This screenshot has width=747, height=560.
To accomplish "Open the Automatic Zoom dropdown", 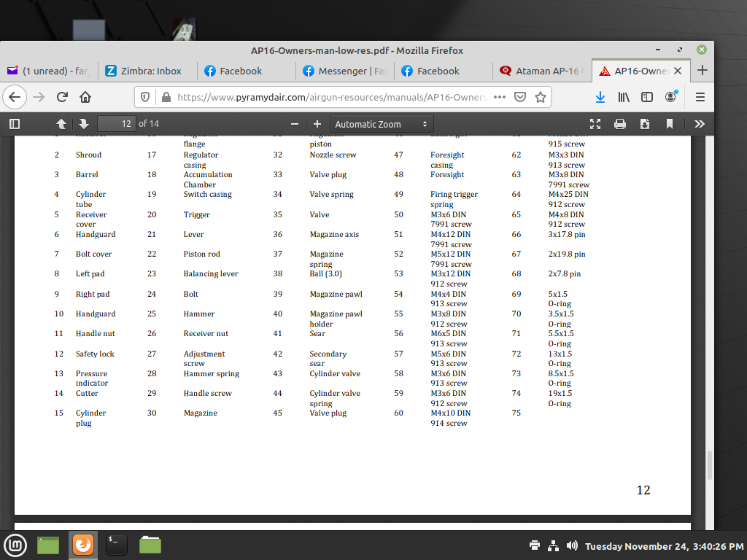I will pos(382,124).
